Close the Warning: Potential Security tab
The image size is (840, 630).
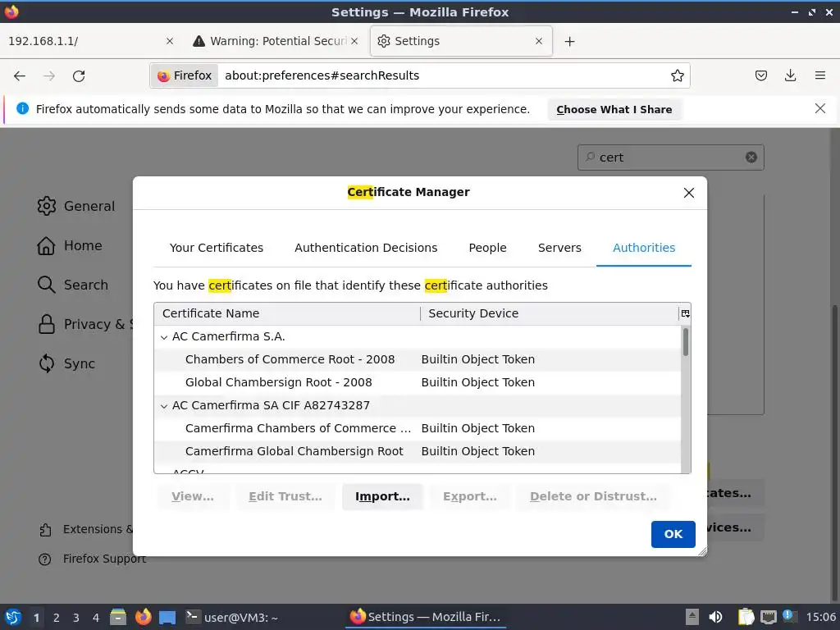point(354,41)
